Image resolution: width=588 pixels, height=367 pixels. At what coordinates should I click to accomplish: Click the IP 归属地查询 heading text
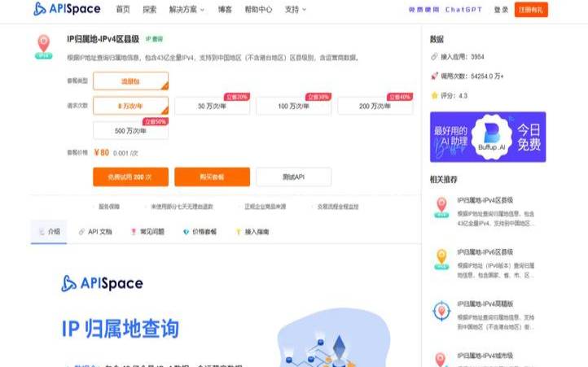click(120, 329)
